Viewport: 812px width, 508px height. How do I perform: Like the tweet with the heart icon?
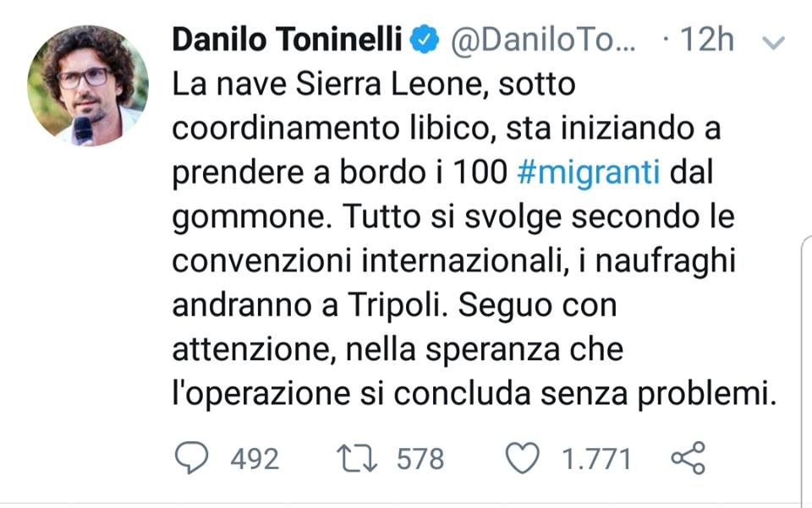(522, 458)
